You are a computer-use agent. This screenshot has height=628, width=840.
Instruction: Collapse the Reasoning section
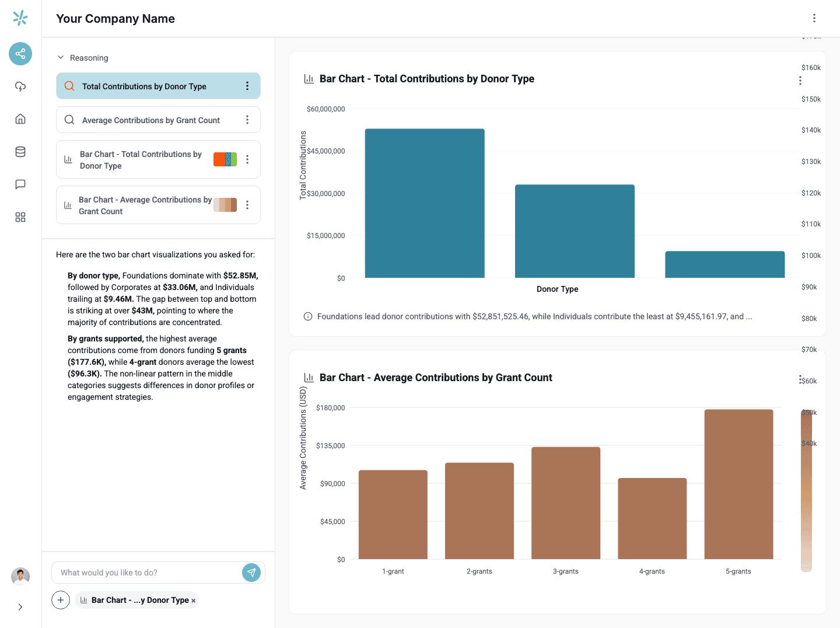pos(61,58)
